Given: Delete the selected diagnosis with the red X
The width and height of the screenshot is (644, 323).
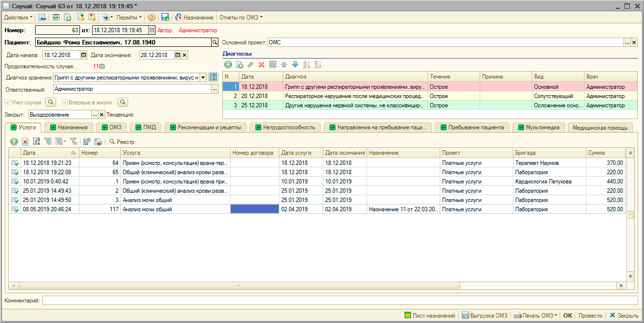Looking at the screenshot, I should (x=261, y=64).
